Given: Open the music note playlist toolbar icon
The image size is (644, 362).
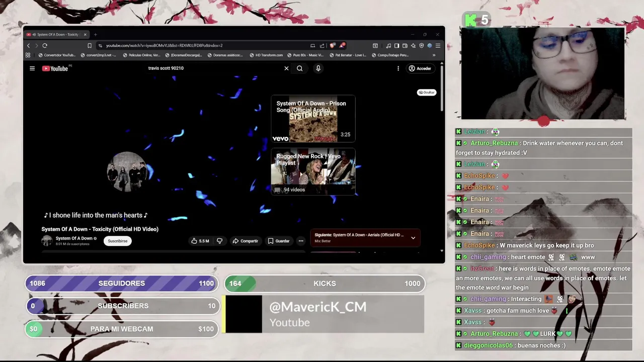Looking at the screenshot, I should click(388, 46).
